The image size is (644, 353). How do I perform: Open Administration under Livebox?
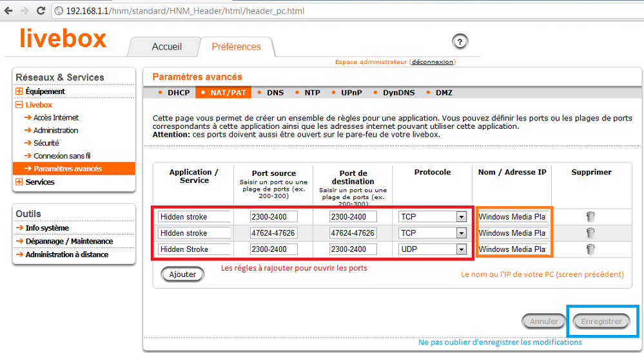pos(55,130)
